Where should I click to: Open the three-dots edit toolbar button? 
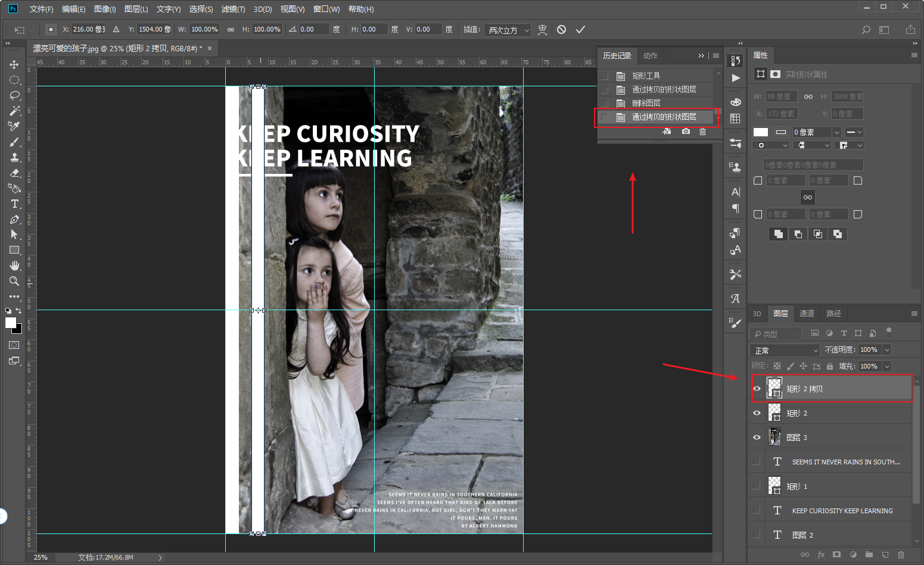coord(14,296)
